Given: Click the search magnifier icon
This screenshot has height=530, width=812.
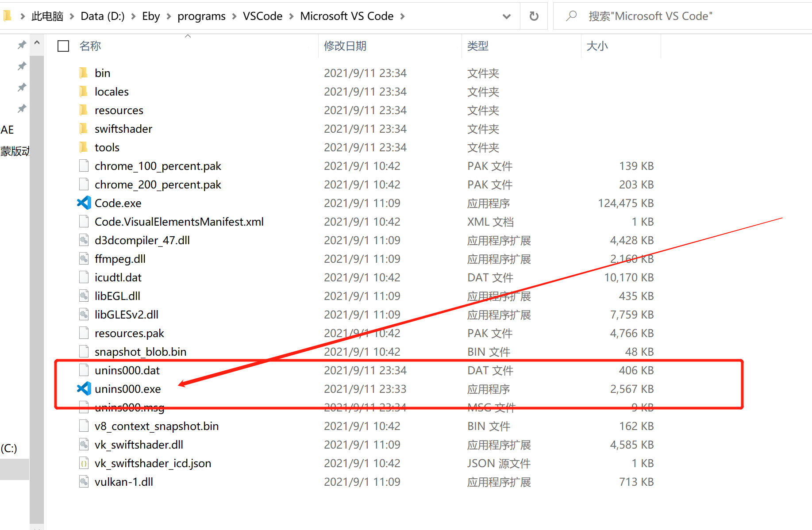Looking at the screenshot, I should point(571,15).
